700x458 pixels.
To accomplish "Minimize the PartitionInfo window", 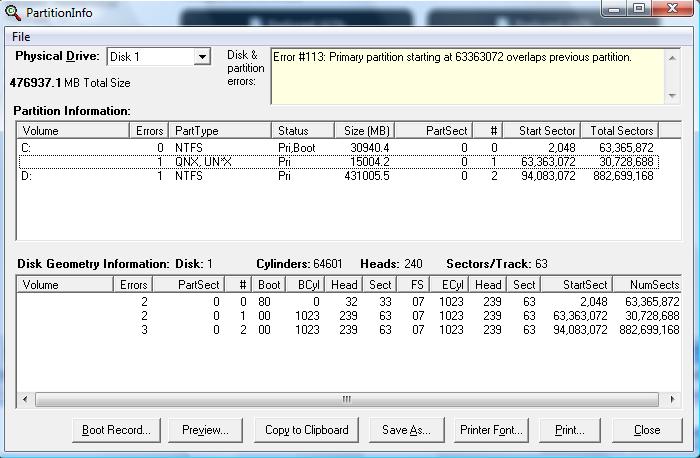I will [x=614, y=8].
